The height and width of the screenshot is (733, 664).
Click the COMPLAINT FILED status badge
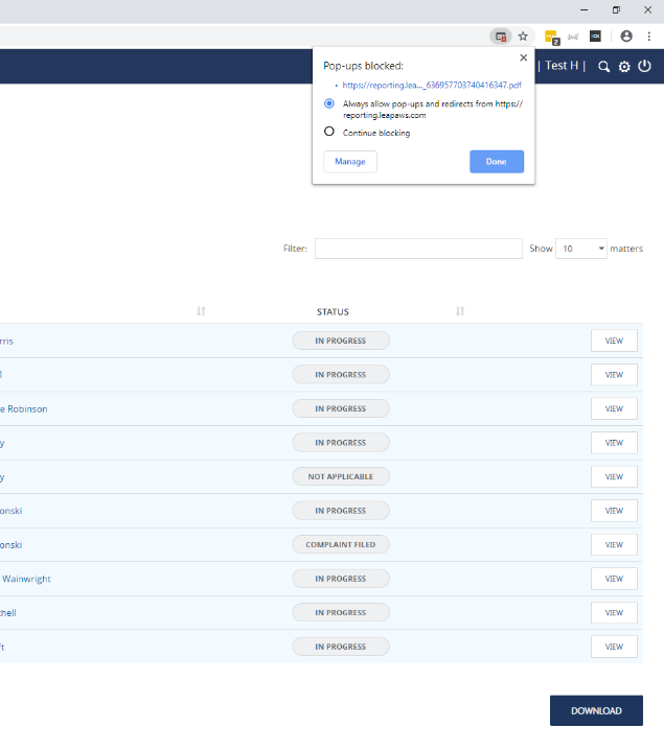click(340, 545)
